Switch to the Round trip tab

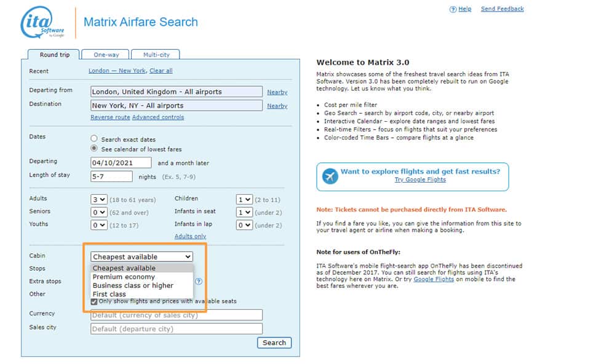pos(54,55)
